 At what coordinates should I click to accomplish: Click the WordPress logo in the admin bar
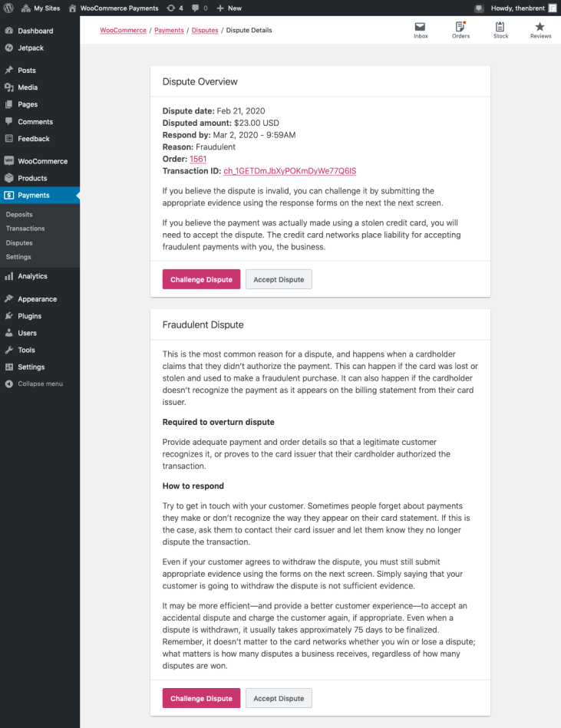(8, 8)
